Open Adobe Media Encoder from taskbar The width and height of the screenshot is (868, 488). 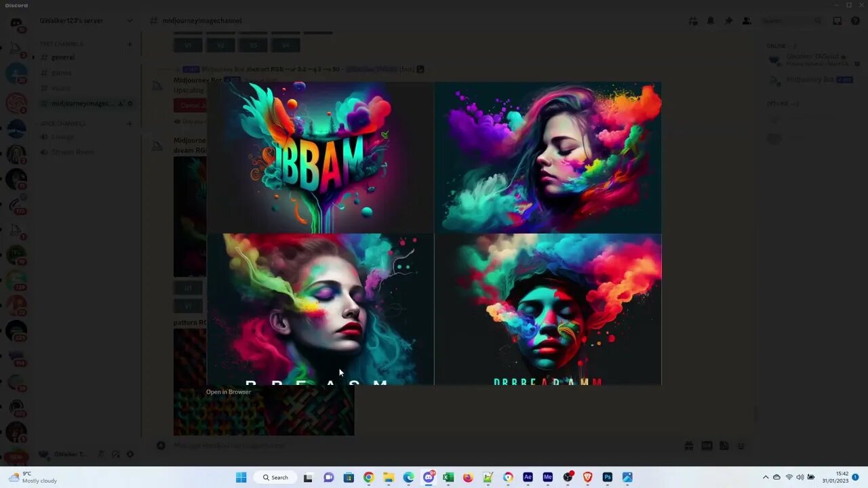(548, 477)
